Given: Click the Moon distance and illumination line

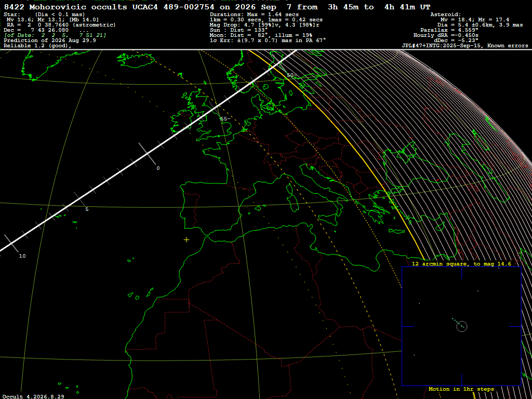Looking at the screenshot, I should pos(261,35).
